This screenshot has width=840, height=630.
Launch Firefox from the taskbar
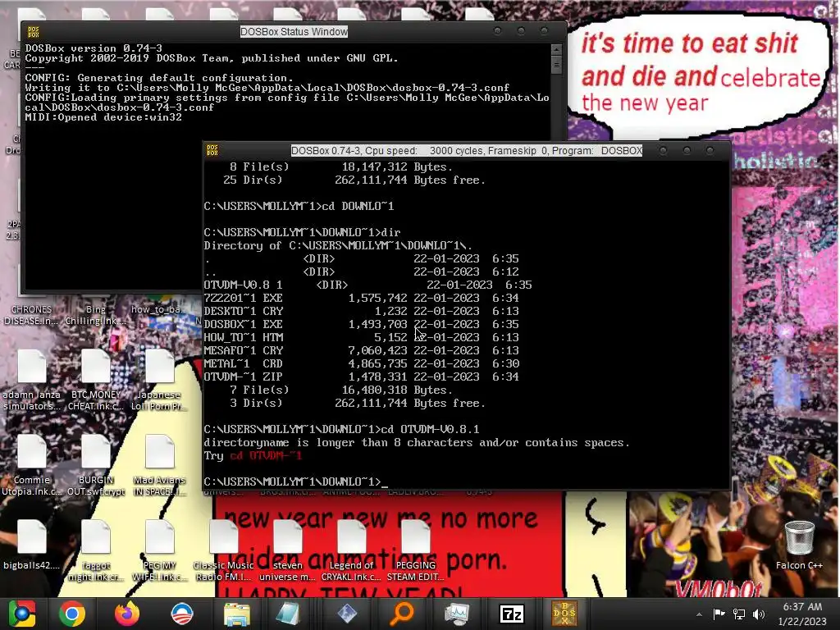click(x=127, y=614)
